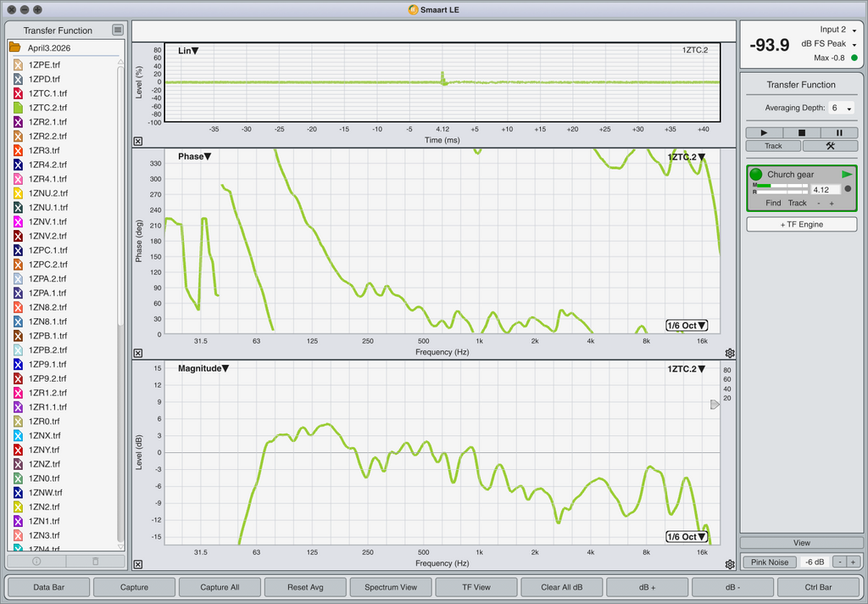Image resolution: width=868 pixels, height=604 pixels.
Task: Switch to TF View
Action: pos(476,587)
